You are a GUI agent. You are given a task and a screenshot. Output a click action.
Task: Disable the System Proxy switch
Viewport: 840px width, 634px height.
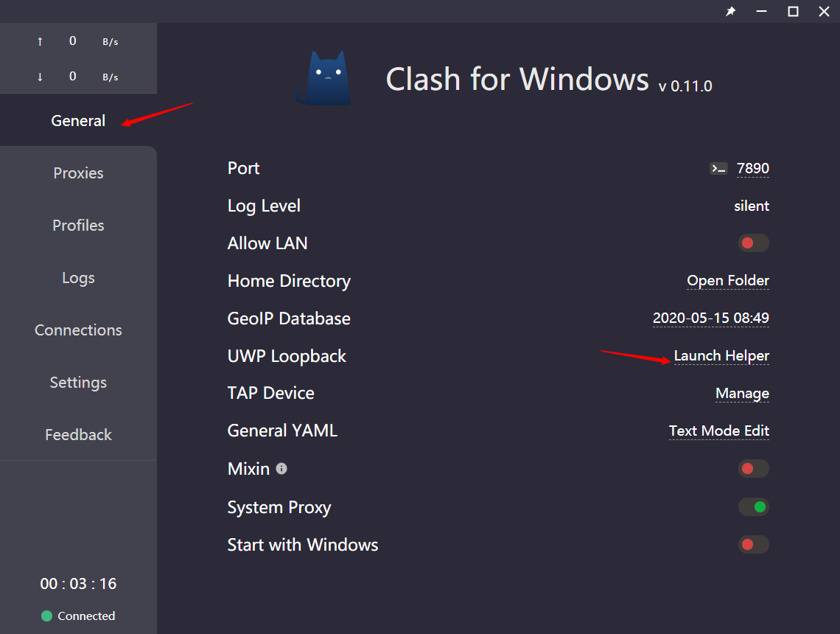[x=753, y=507]
